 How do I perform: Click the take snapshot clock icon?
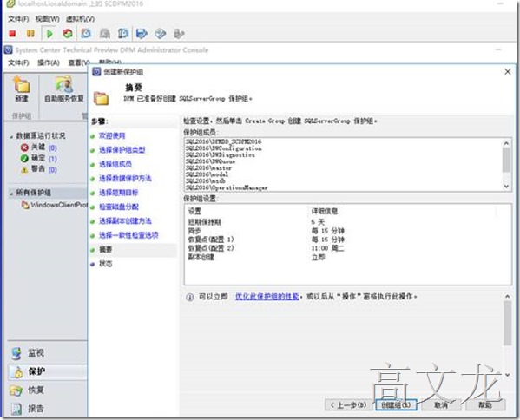tap(86, 34)
